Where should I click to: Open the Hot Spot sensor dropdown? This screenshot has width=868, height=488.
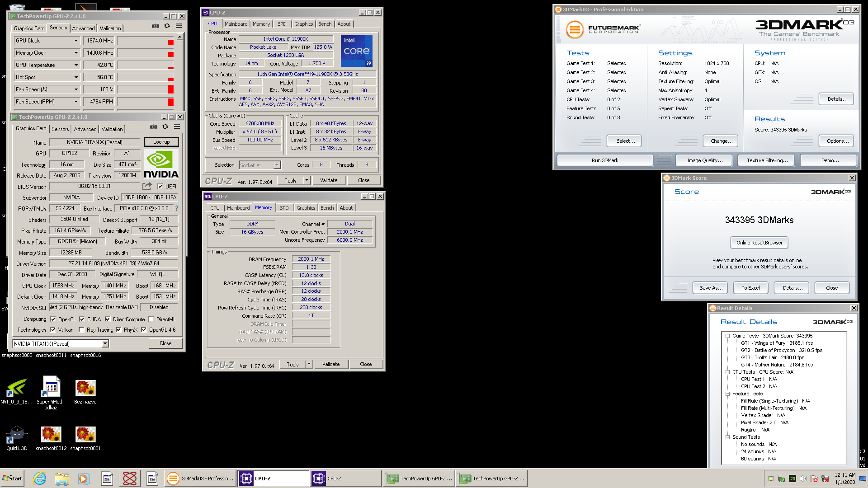tap(76, 77)
